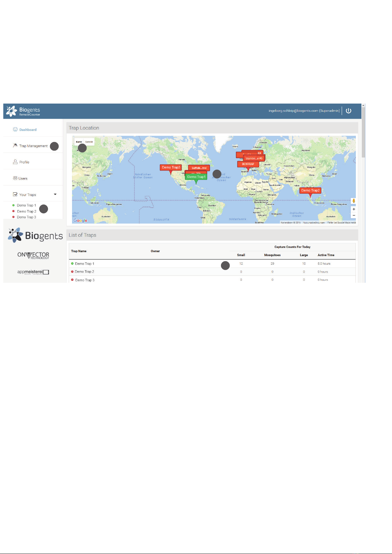The width and height of the screenshot is (392, 554).
Task: Open Demo Trap 3 row in table
Action: pos(212,279)
